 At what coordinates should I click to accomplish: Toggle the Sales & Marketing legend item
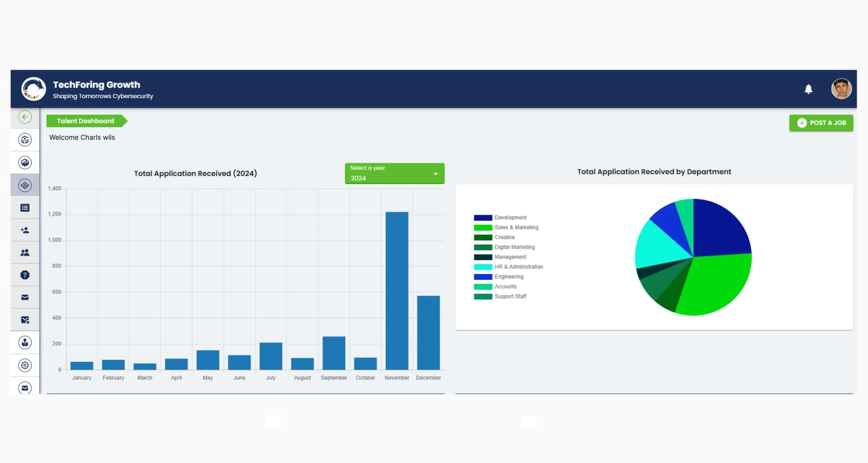pyautogui.click(x=506, y=227)
